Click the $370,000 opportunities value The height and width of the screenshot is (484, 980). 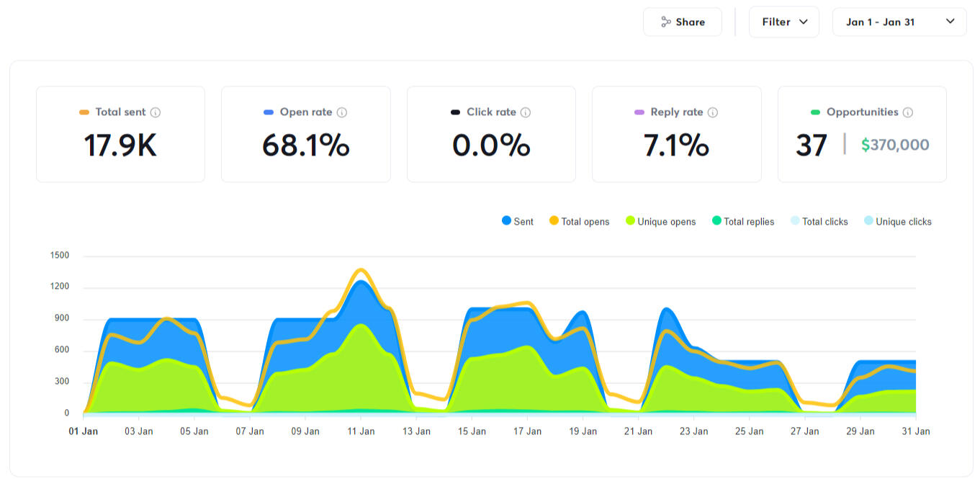[x=895, y=145]
